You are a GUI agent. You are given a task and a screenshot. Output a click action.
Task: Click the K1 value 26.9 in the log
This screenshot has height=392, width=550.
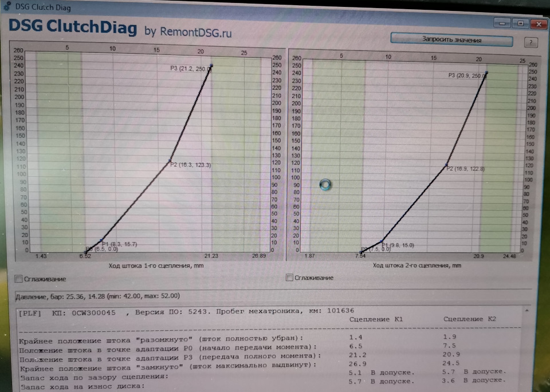coord(357,363)
